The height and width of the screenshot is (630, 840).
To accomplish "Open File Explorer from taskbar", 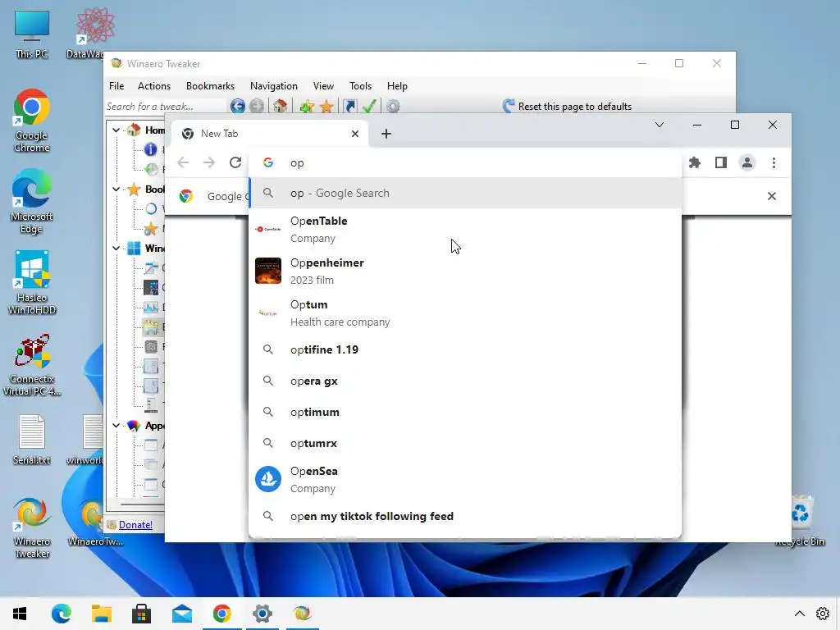I will [101, 614].
